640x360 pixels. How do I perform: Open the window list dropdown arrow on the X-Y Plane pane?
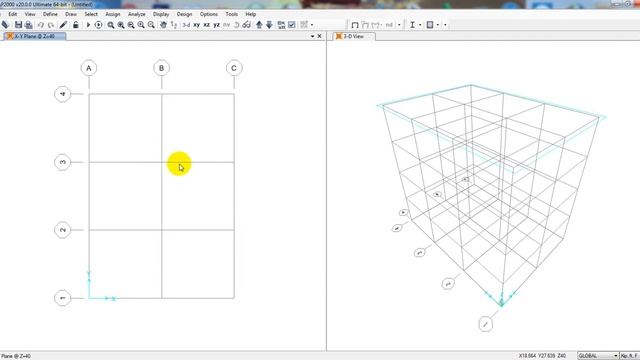[x=312, y=36]
